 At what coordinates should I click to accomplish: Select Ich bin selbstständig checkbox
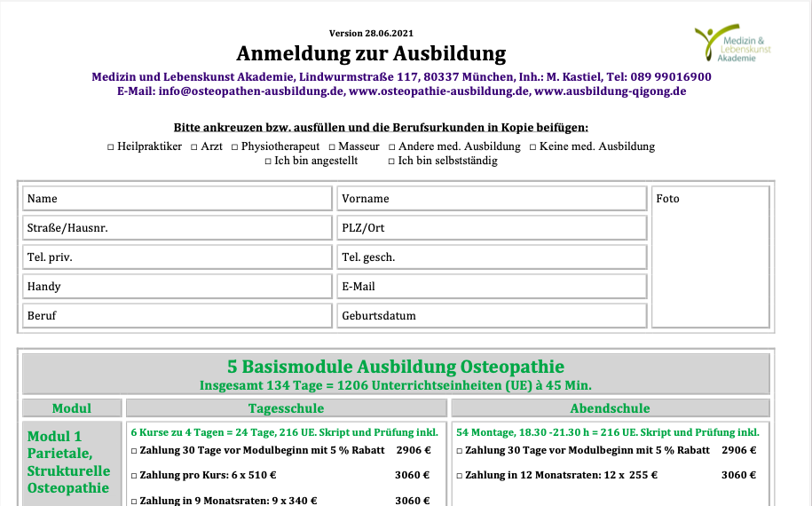coord(391,162)
